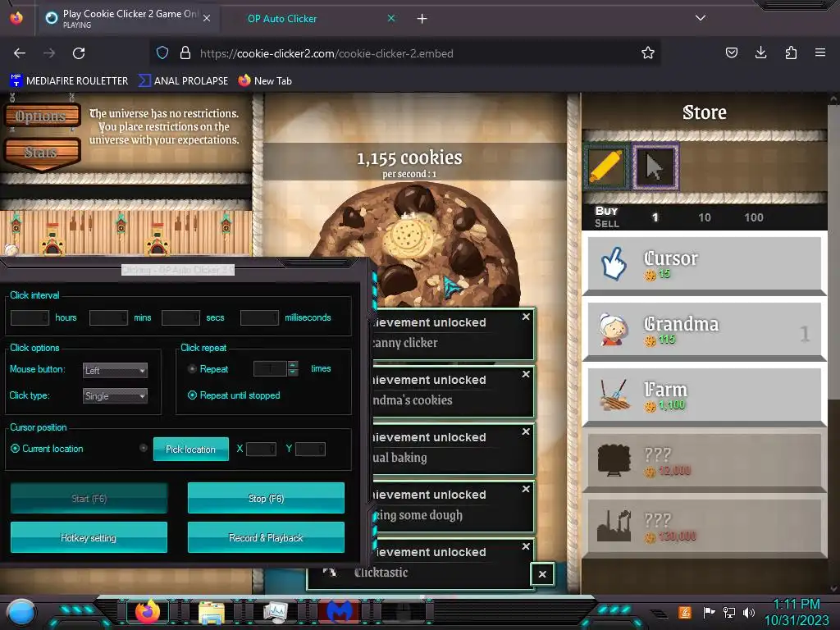
Task: Go back in browser history
Action: click(20, 53)
